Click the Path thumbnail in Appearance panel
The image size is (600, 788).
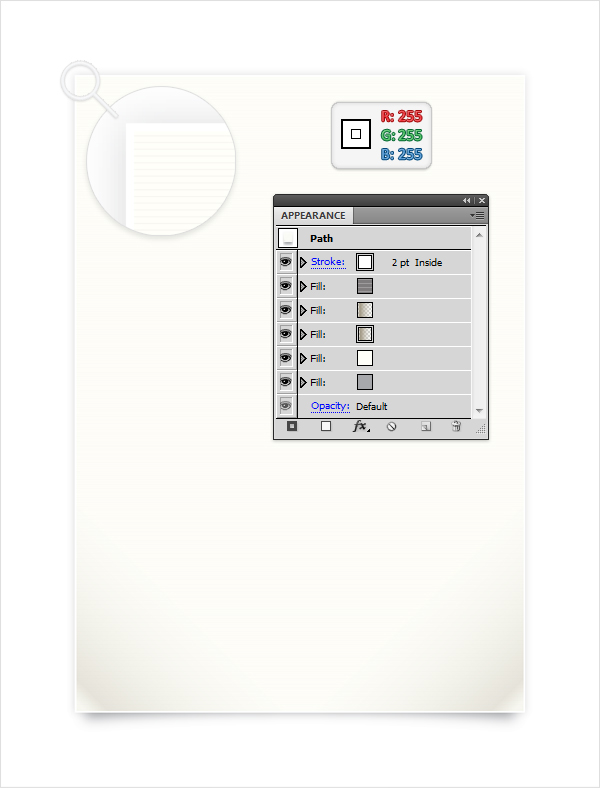(x=287, y=238)
